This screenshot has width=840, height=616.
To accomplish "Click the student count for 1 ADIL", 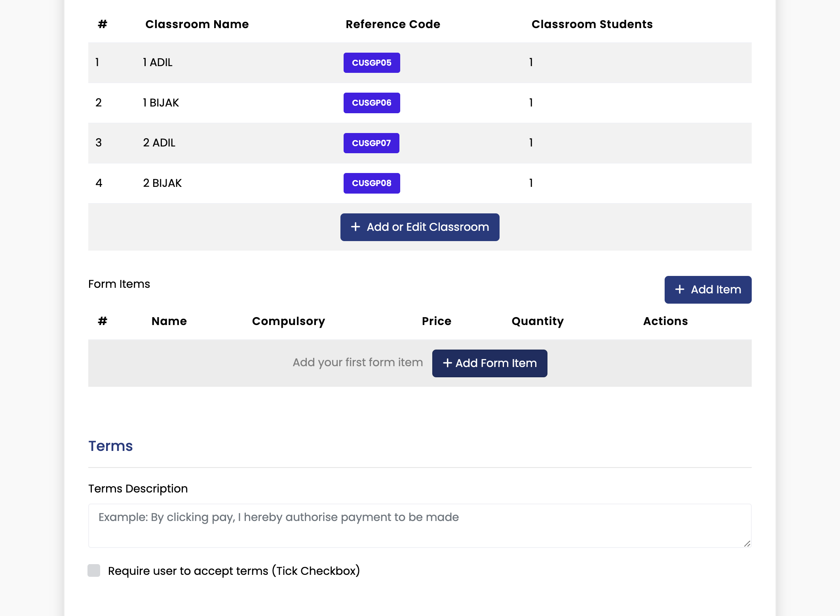I will point(531,63).
